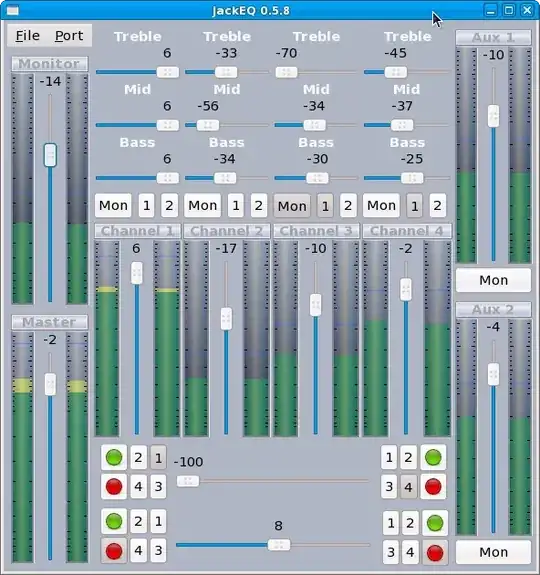
Task: Toggle the 2 button above Channel 1
Action: tap(169, 205)
